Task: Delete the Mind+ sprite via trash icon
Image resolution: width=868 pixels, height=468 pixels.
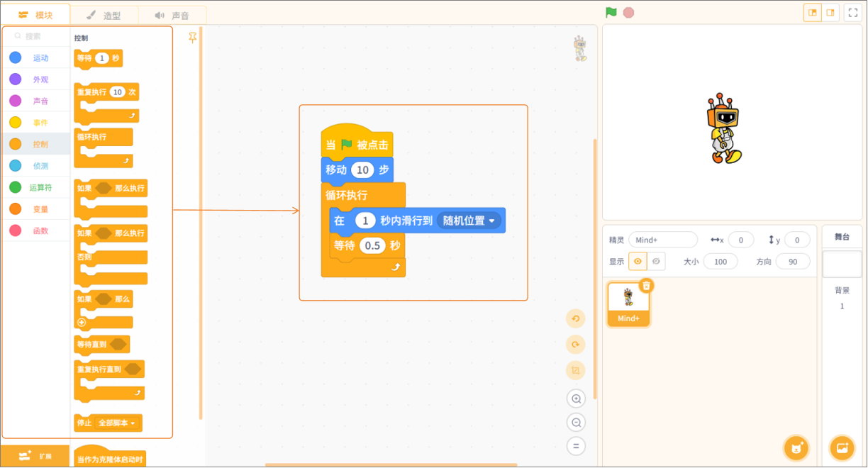Action: click(646, 286)
